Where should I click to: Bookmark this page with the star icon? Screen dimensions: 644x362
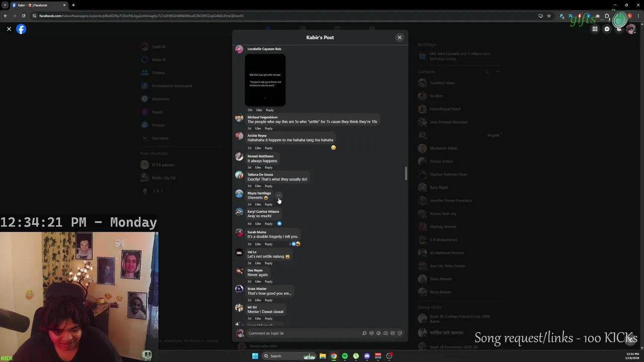tap(549, 16)
